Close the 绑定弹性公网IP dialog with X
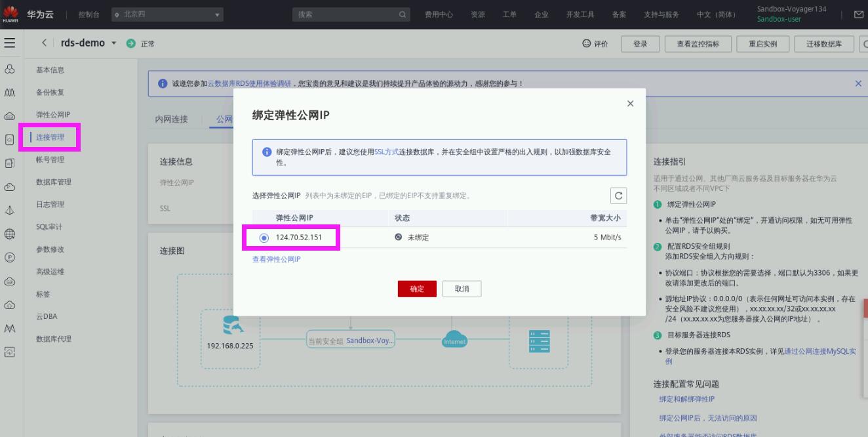 [630, 104]
